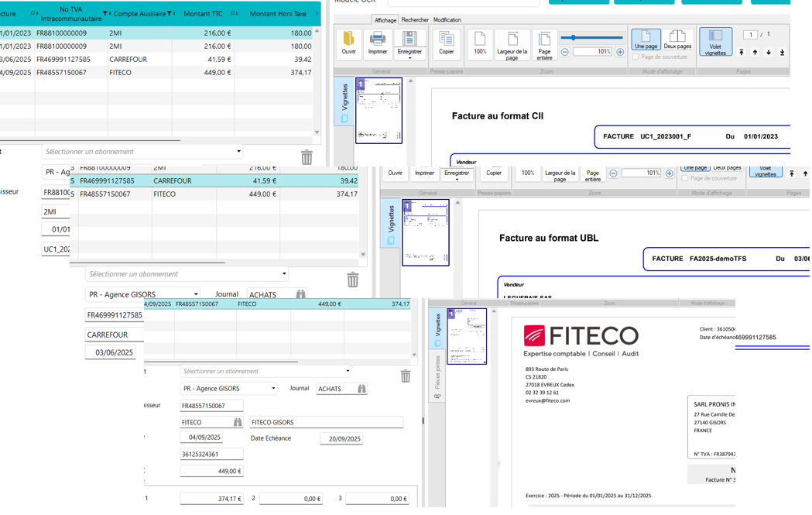Fit view using Largeur de la page icon
Image resolution: width=812 pixels, height=515 pixels.
512,44
